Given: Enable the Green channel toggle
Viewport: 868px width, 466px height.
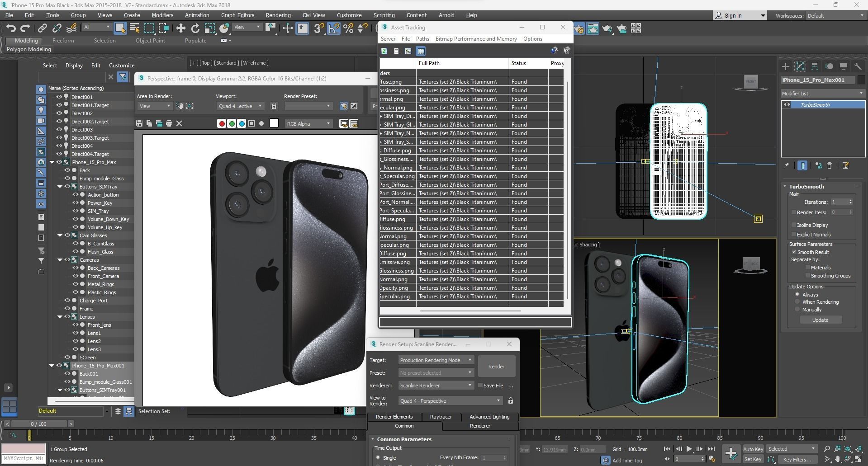Looking at the screenshot, I should coord(232,123).
